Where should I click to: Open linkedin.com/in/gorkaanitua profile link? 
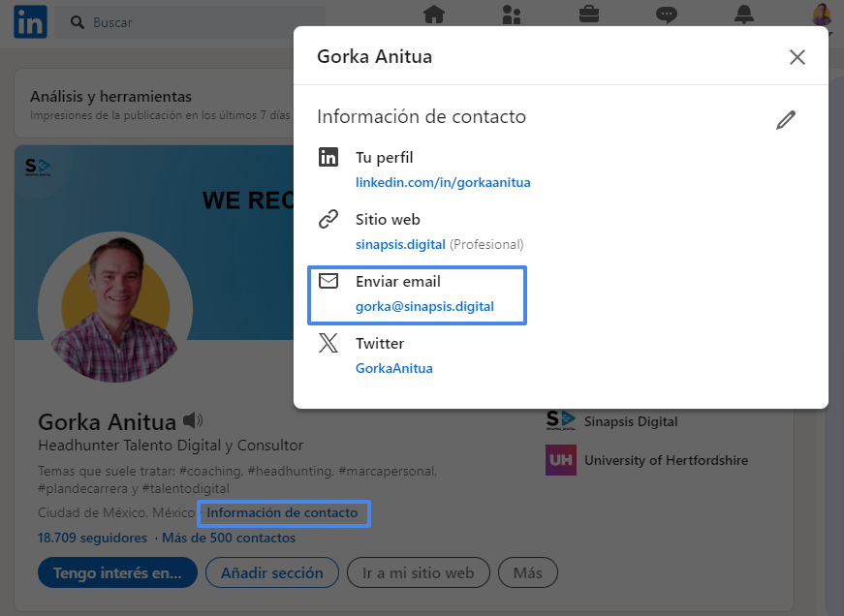pyautogui.click(x=443, y=182)
